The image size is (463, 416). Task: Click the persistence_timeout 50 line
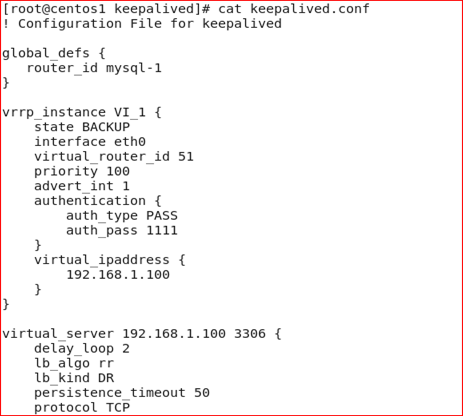click(x=122, y=393)
